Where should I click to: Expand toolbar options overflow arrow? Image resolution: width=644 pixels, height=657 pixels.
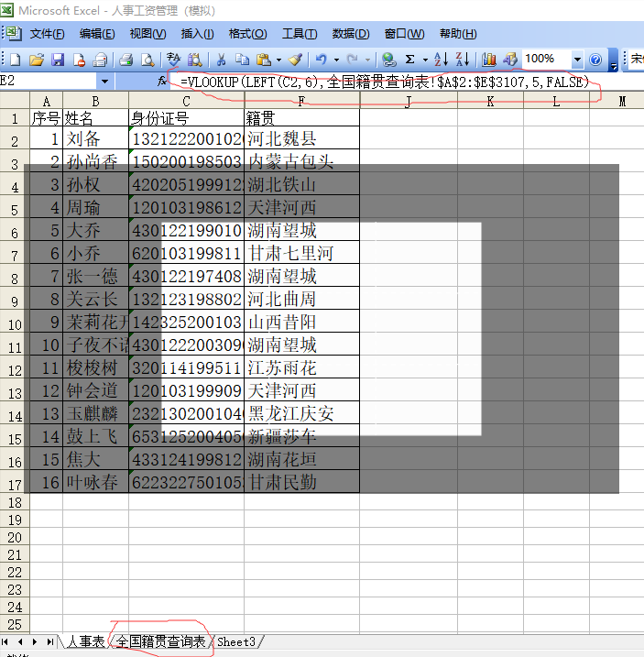point(613,60)
